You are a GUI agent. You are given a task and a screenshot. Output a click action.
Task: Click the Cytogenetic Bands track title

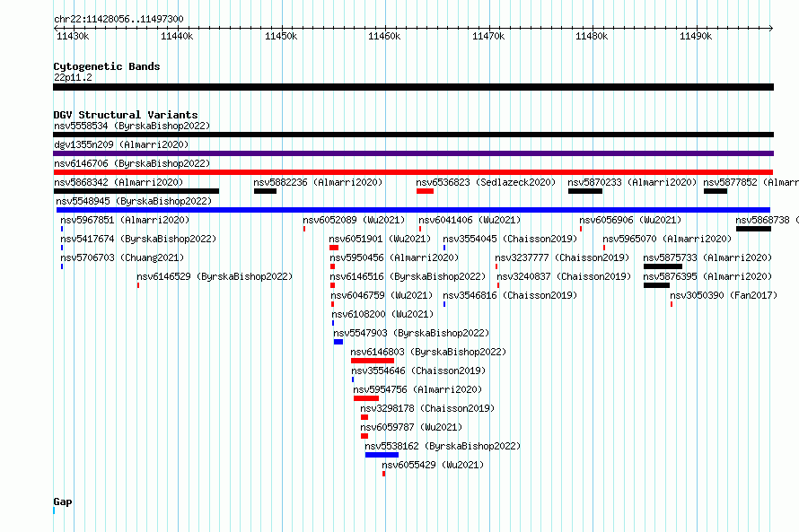coord(107,66)
